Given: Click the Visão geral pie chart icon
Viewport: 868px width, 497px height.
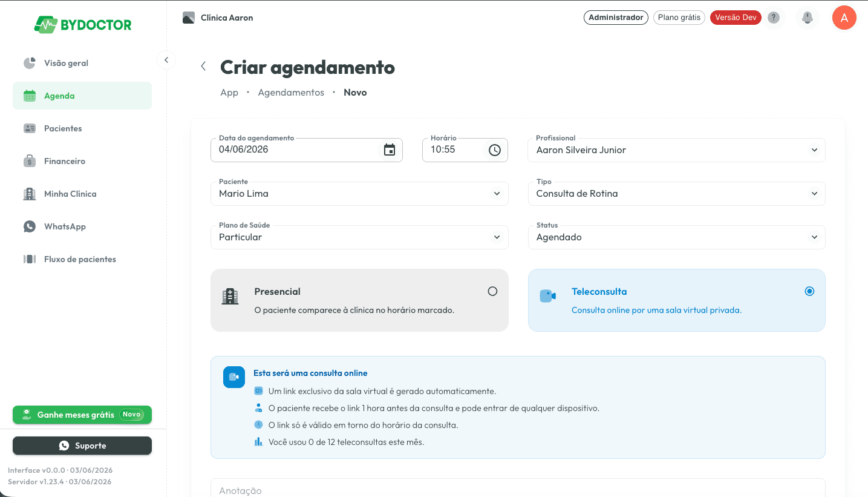Looking at the screenshot, I should [x=30, y=63].
